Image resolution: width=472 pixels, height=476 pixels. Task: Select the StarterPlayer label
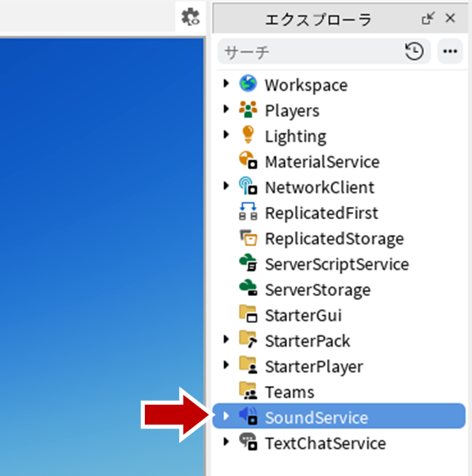(314, 366)
